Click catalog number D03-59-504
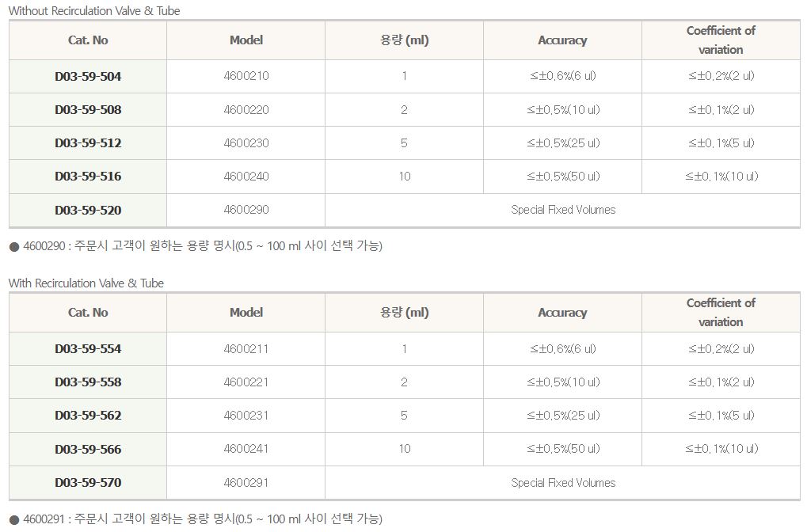The height and width of the screenshot is (532, 807). 88,77
